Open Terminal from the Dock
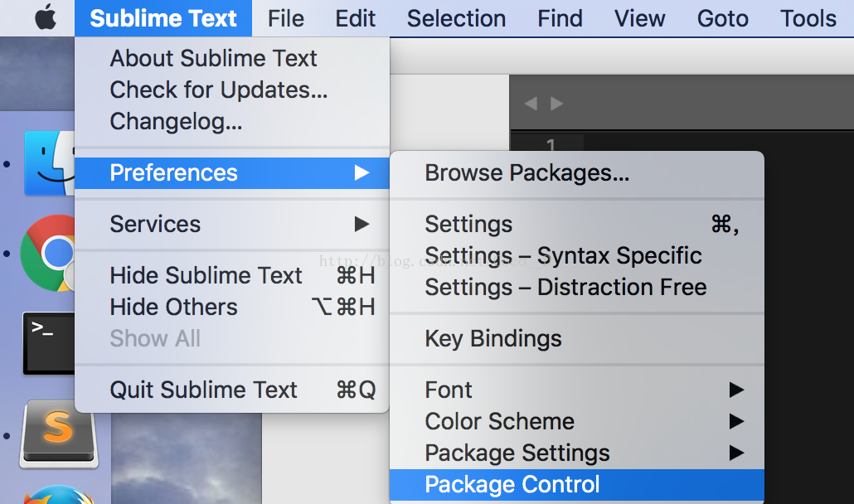854x504 pixels. pos(48,343)
